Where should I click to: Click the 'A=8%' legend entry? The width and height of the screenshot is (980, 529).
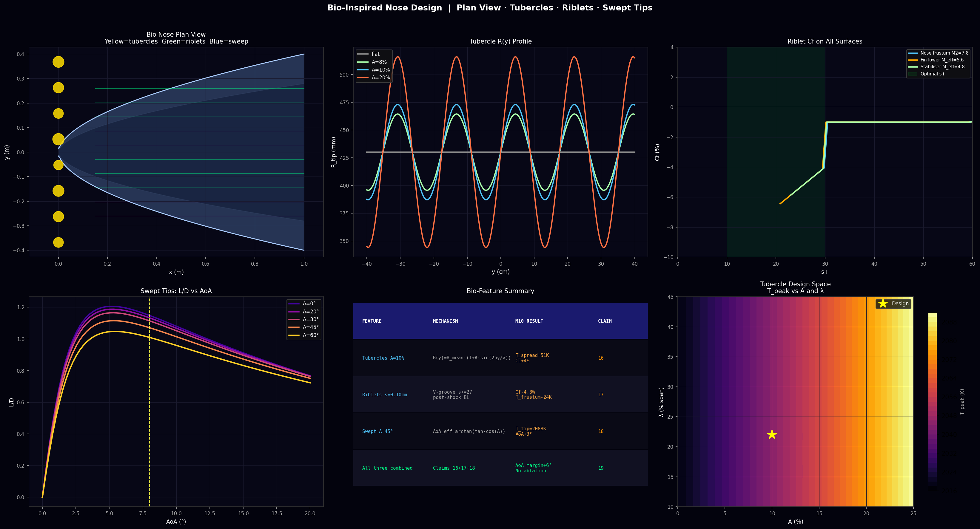tap(372, 62)
